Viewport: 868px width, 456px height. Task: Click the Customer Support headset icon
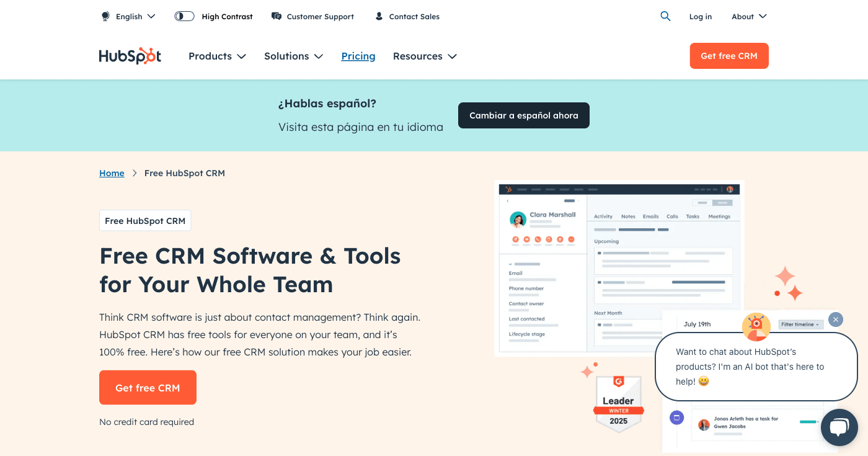pos(276,16)
